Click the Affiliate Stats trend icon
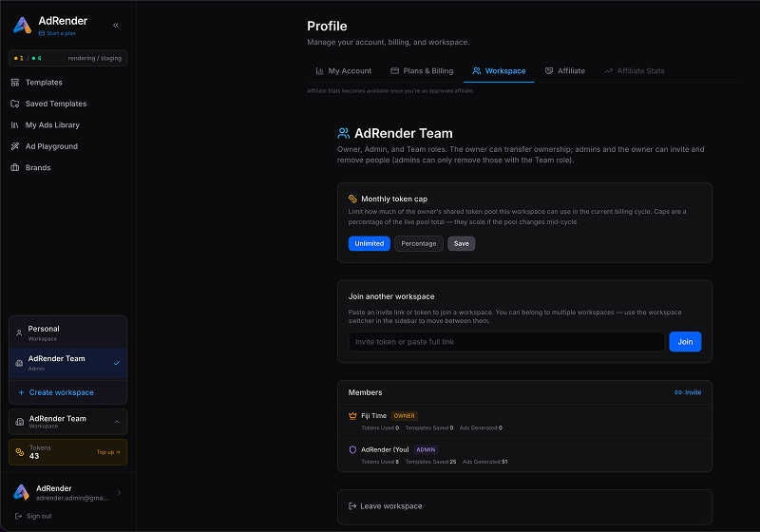Image resolution: width=760 pixels, height=532 pixels. tap(608, 70)
